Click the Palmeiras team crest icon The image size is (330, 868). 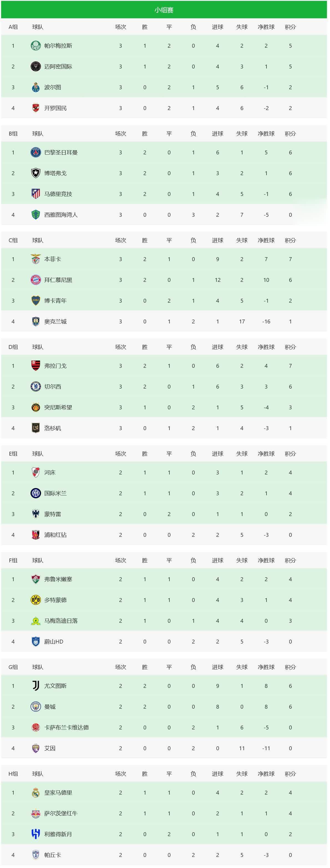pyautogui.click(x=36, y=46)
